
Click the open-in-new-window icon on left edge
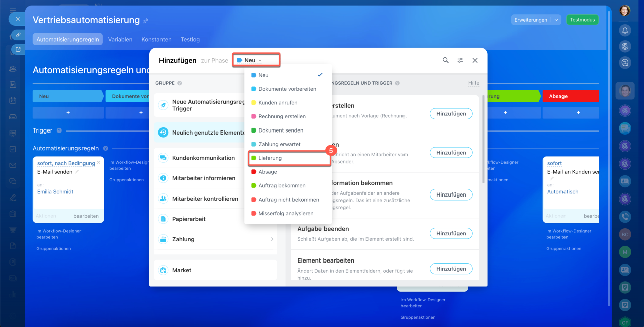coord(18,49)
